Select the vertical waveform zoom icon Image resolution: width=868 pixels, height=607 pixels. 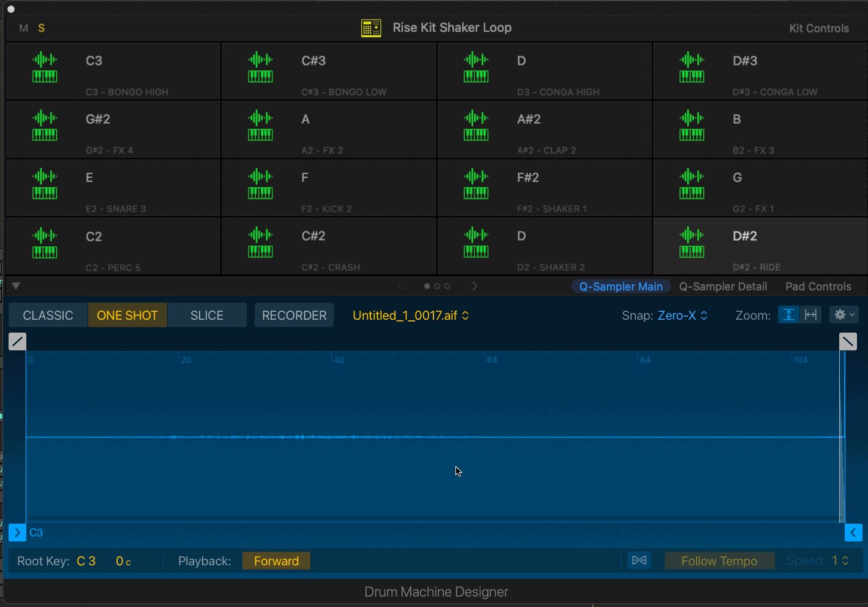(788, 314)
